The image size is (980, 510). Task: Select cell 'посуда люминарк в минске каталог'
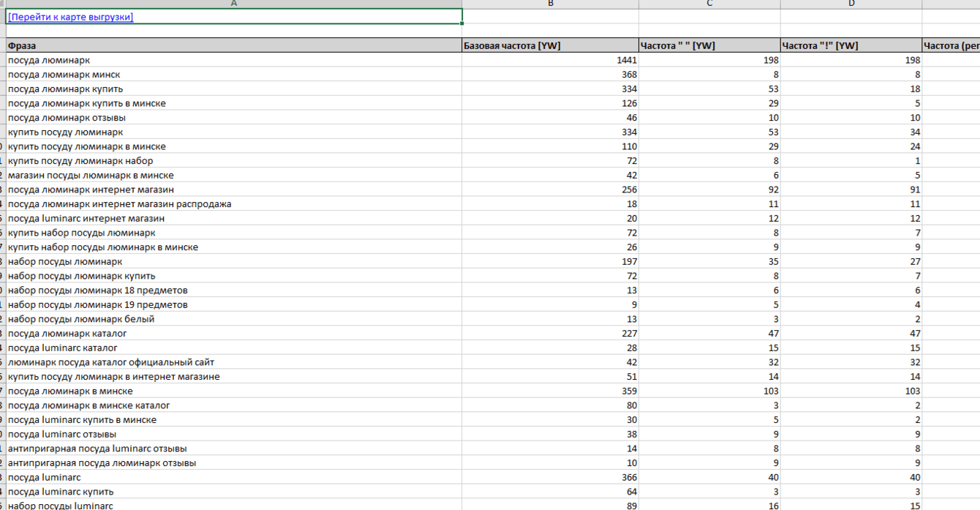234,405
